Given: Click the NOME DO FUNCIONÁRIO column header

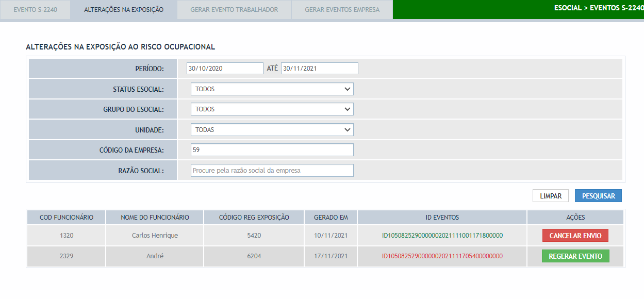Looking at the screenshot, I should pos(155,218).
